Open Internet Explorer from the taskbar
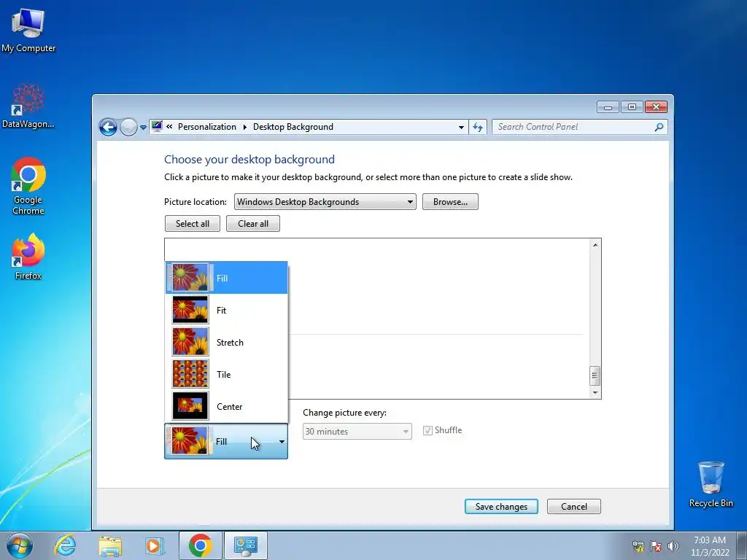The width and height of the screenshot is (747, 560). tap(65, 545)
